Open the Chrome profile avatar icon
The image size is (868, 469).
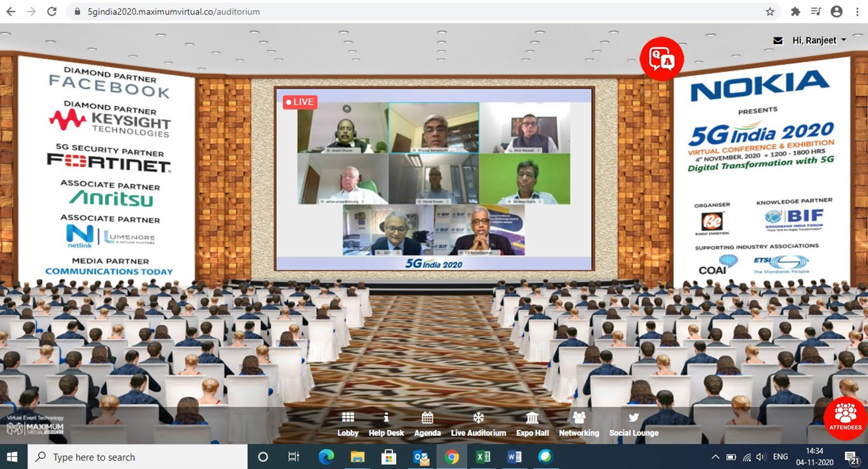[836, 11]
